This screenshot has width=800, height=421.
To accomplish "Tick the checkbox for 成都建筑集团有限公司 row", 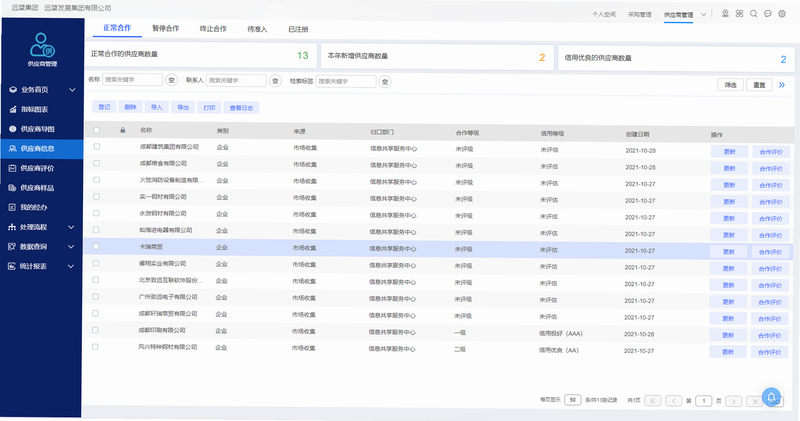I will pyautogui.click(x=96, y=146).
